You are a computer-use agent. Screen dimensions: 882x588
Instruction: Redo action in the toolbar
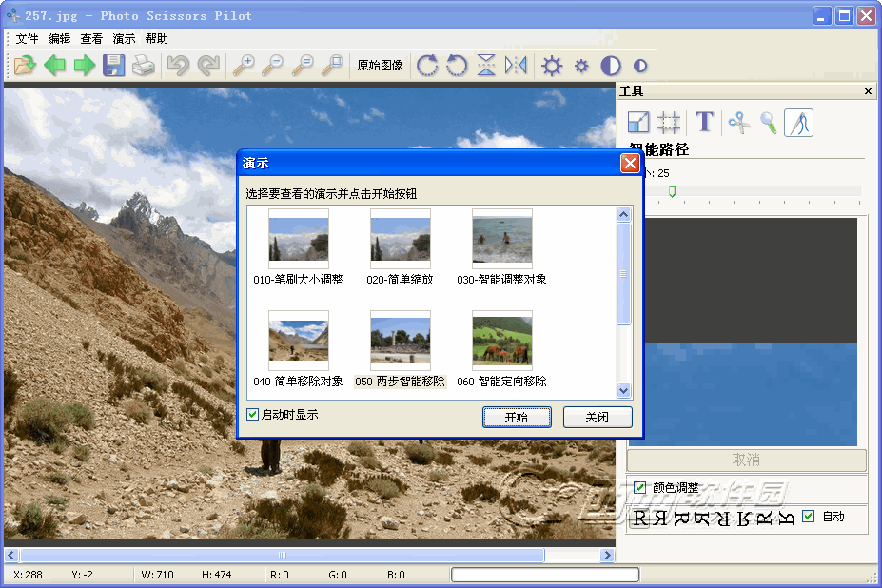[x=208, y=66]
